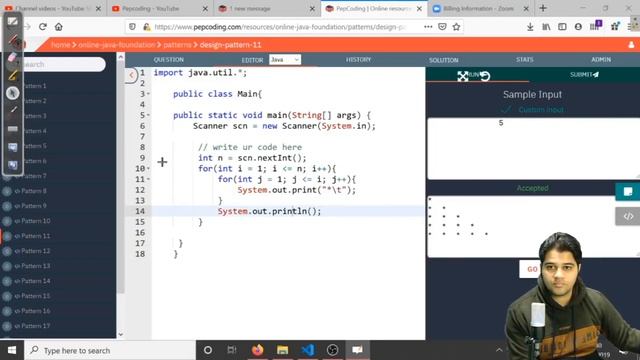Click the Cortana circle on the taskbar
This screenshot has width=640, height=360.
[208, 350]
